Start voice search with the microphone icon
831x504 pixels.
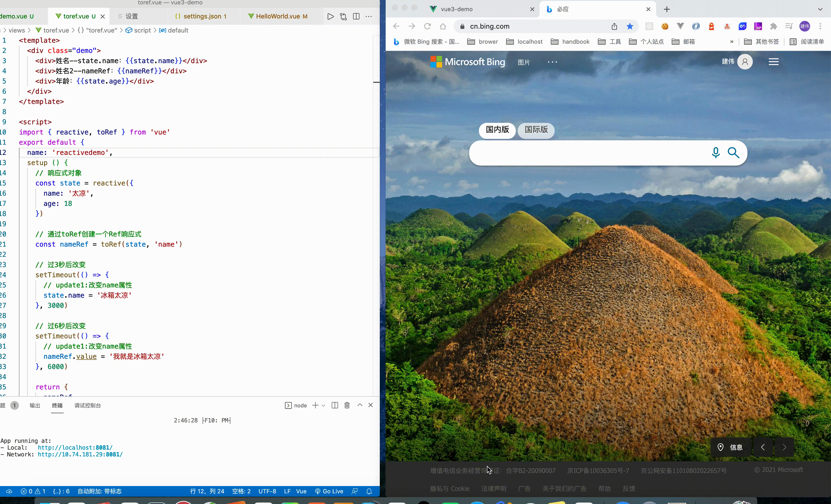tap(715, 153)
